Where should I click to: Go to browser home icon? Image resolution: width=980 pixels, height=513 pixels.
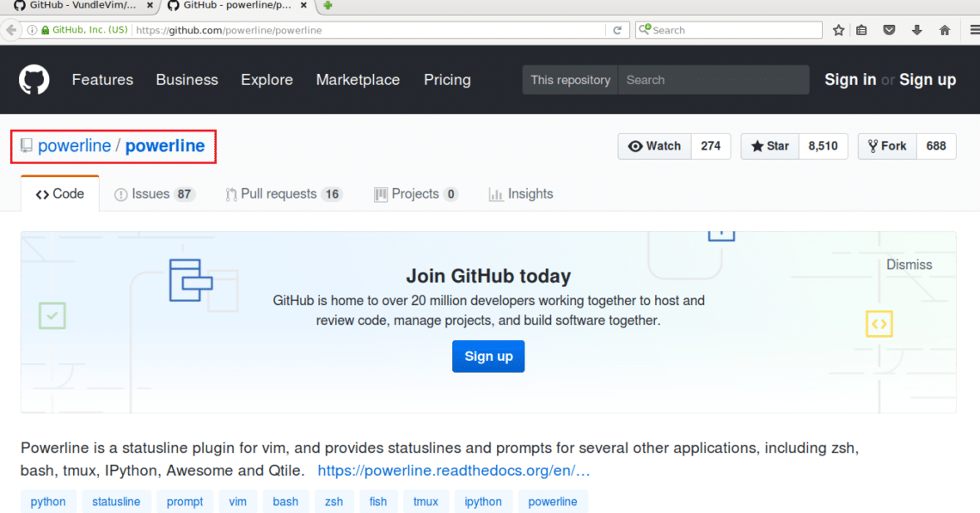click(945, 30)
